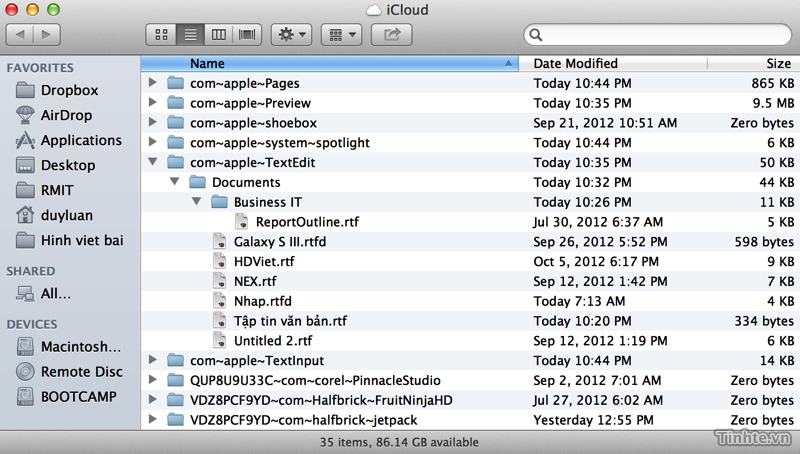Image resolution: width=800 pixels, height=454 pixels.
Task: Click the Share toolbar button
Action: (391, 35)
